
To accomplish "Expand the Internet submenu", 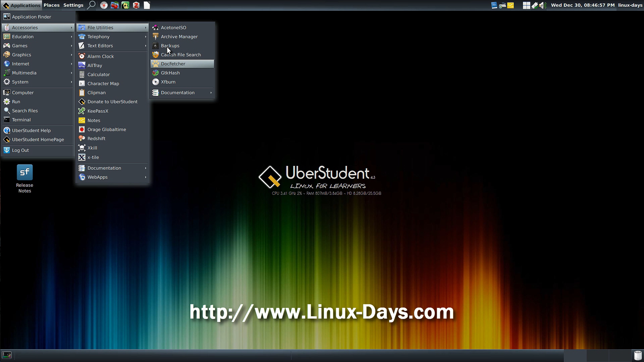I will click(x=38, y=64).
